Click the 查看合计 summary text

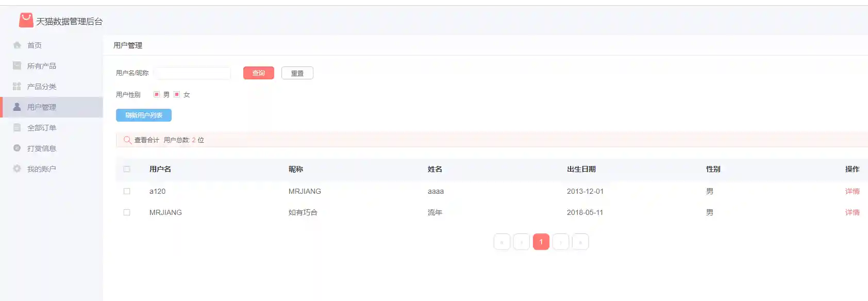point(147,140)
